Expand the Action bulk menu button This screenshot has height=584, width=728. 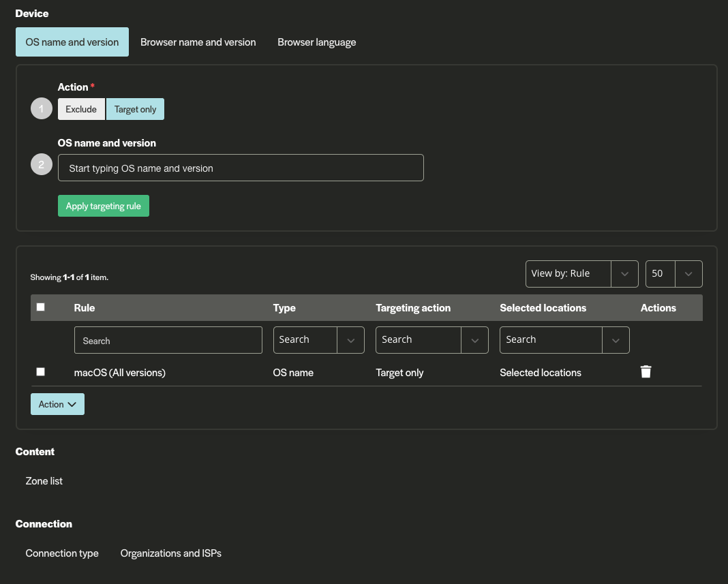(x=57, y=404)
